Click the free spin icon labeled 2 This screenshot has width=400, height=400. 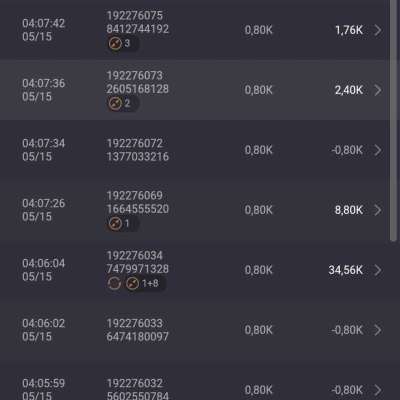[115, 103]
